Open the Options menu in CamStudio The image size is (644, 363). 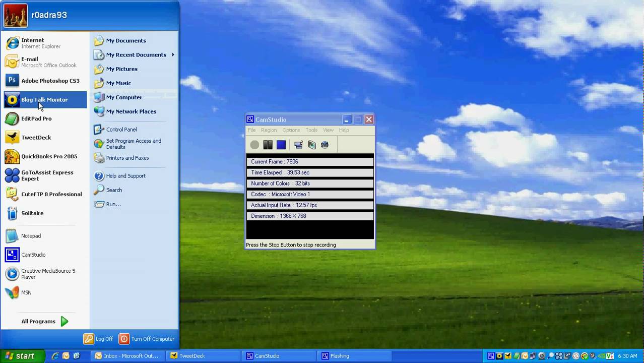click(291, 130)
